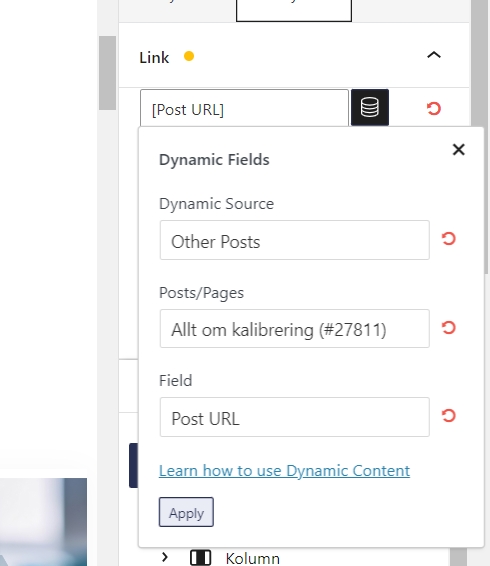Expand the Kolumn tree item arrow

coord(165,557)
